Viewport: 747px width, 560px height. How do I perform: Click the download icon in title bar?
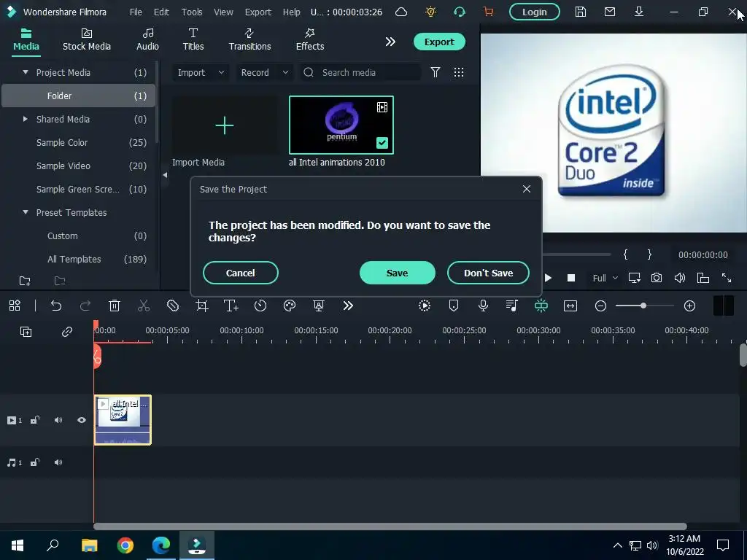click(639, 12)
